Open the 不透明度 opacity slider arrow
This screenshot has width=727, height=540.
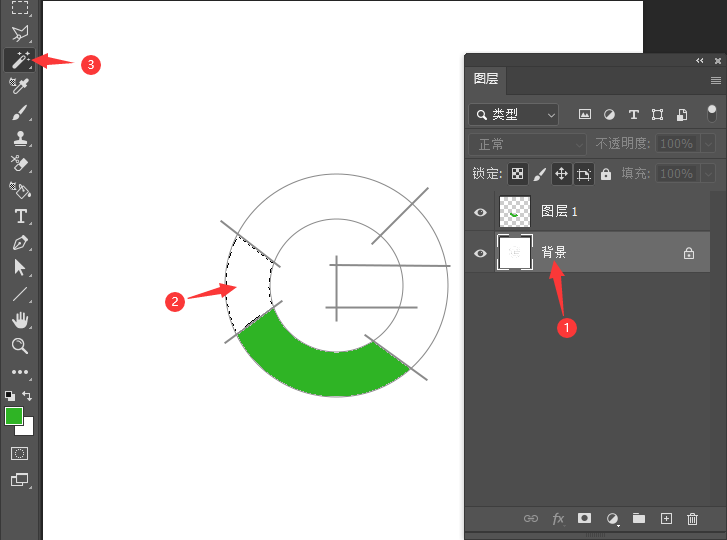click(x=708, y=144)
